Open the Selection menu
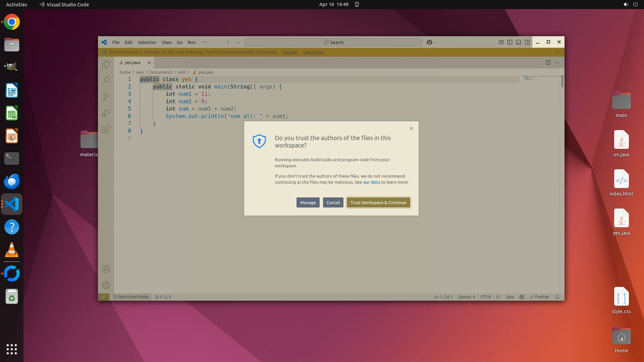 click(x=147, y=42)
